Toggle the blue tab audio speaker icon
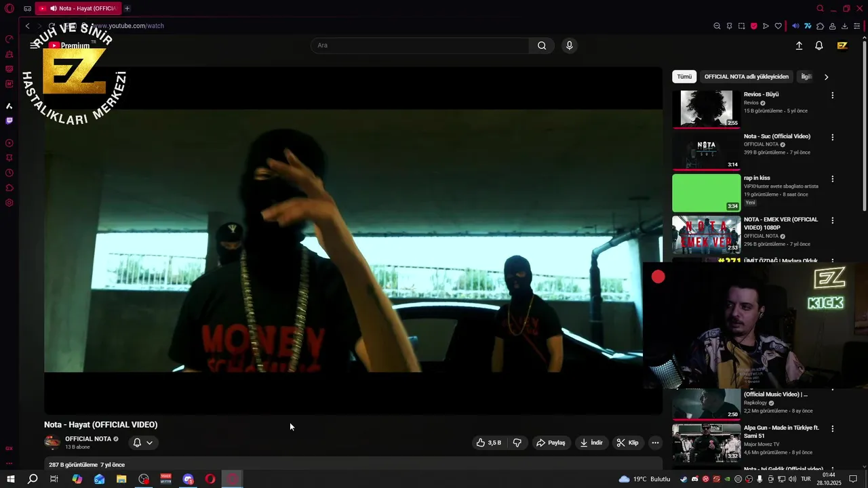The height and width of the screenshot is (488, 868). point(795,26)
